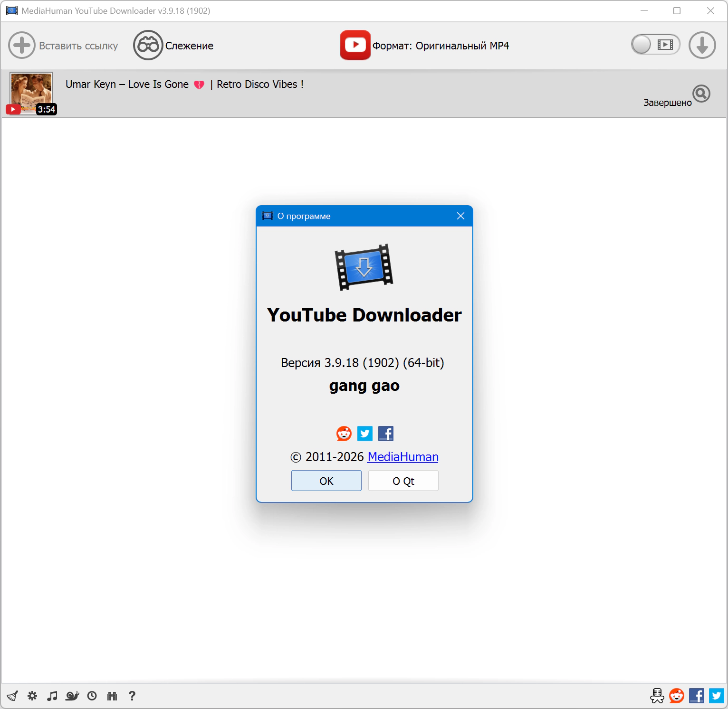Viewport: 728px width, 709px height.
Task: Open Reddit from the bottom status bar
Action: [x=677, y=696]
